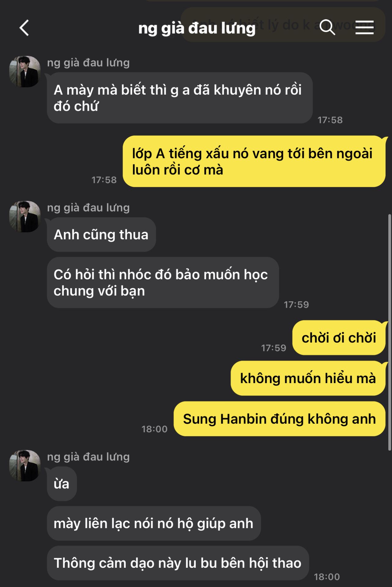Tap the back arrow icon
392x587 pixels.
click(x=24, y=28)
